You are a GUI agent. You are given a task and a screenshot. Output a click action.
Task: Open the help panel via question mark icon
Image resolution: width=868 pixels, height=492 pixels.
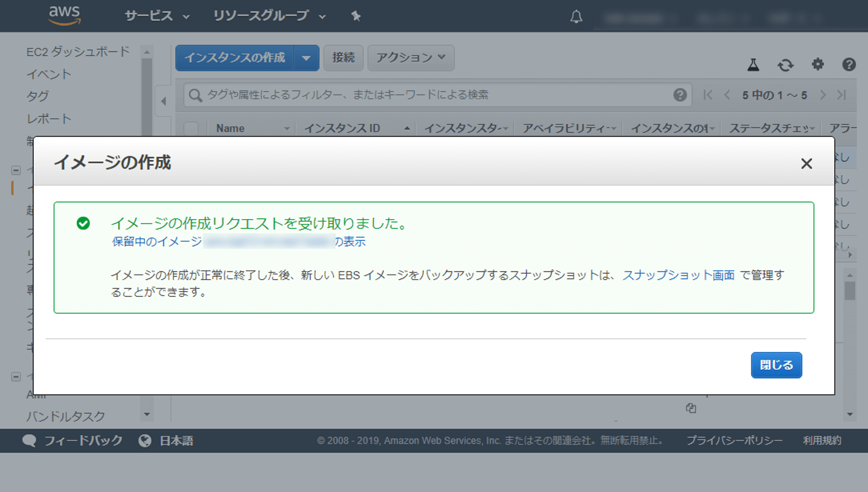click(x=849, y=65)
